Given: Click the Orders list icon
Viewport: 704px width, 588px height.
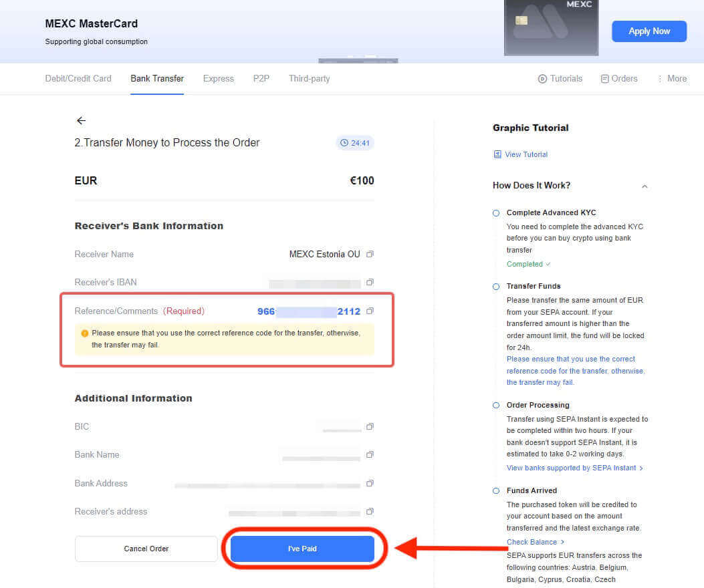Looking at the screenshot, I should [605, 79].
